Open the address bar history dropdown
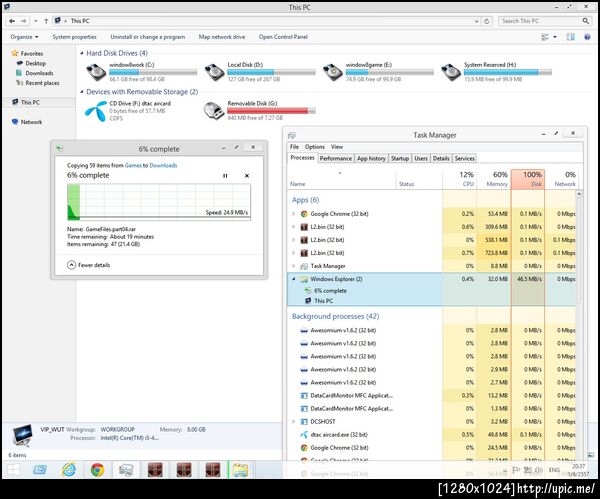Image resolution: width=600 pixels, height=499 pixels. click(x=476, y=21)
